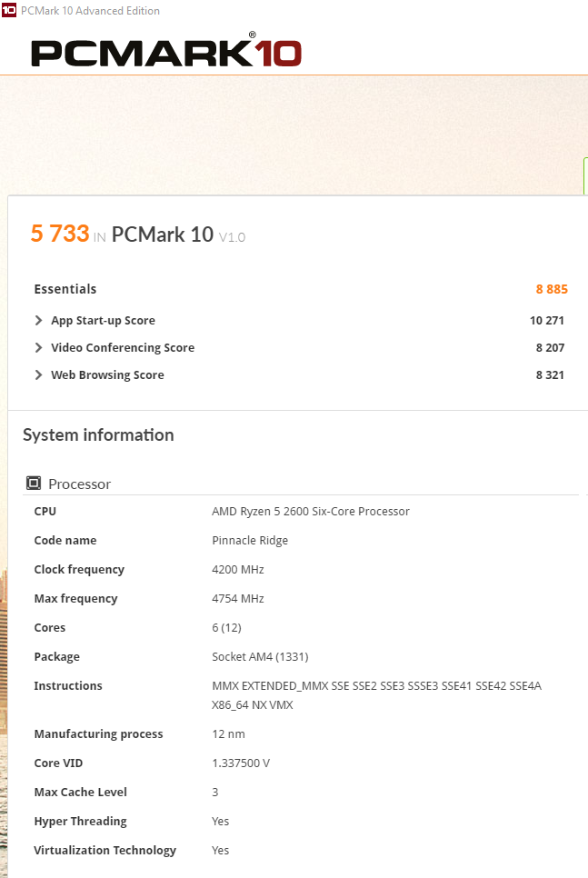Expand the Video Conferencing Score chevron

pos(38,348)
